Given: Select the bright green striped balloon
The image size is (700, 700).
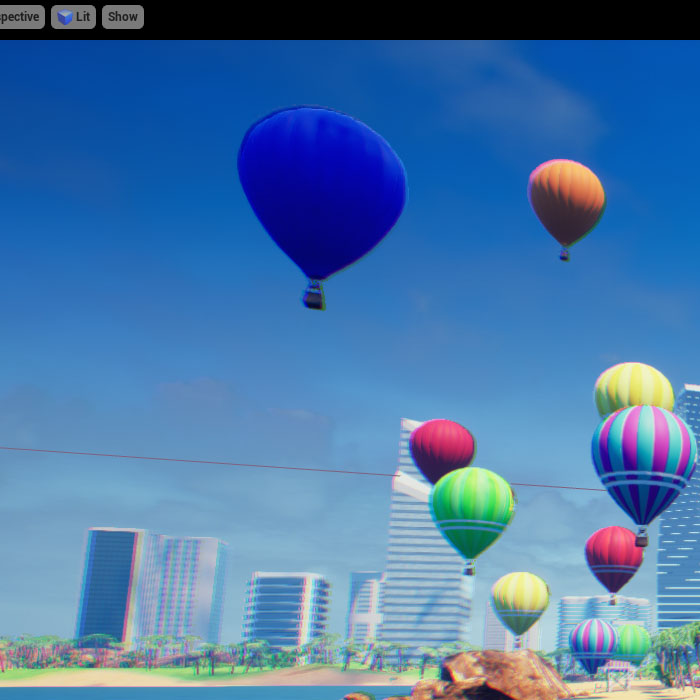Looking at the screenshot, I should [472, 508].
